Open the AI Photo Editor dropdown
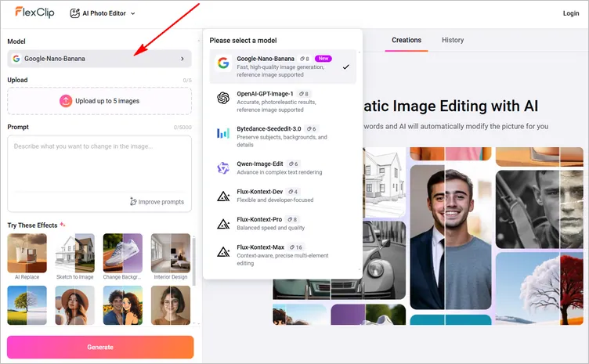The width and height of the screenshot is (589, 364). coord(103,13)
